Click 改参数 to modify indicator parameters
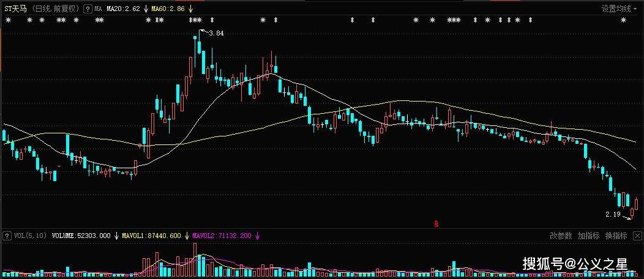The image size is (644, 279). click(x=560, y=236)
